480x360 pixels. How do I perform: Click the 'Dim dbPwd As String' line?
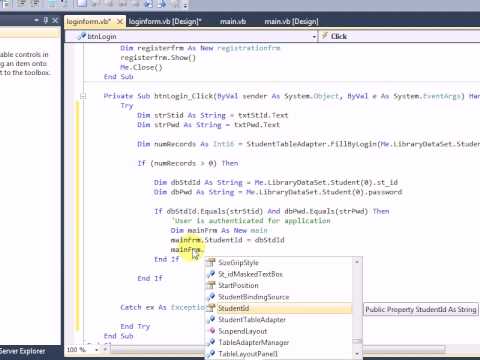coord(278,192)
